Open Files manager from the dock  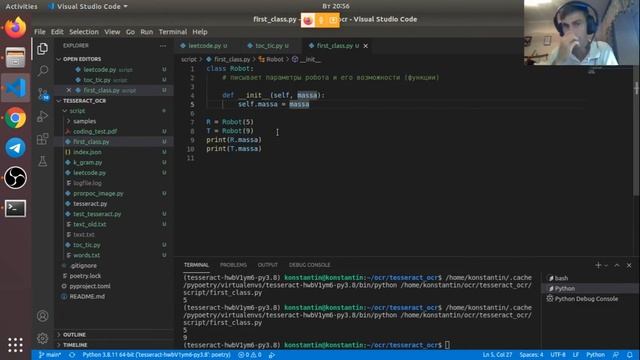click(x=16, y=58)
